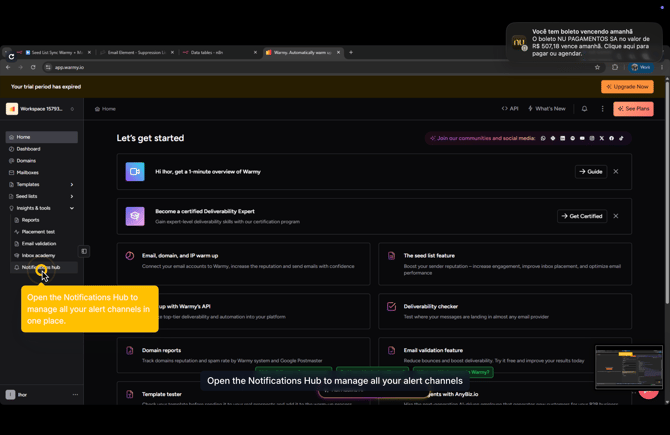The height and width of the screenshot is (435, 670).
Task: Dismiss the Deliverability Expert card
Action: pos(616,216)
